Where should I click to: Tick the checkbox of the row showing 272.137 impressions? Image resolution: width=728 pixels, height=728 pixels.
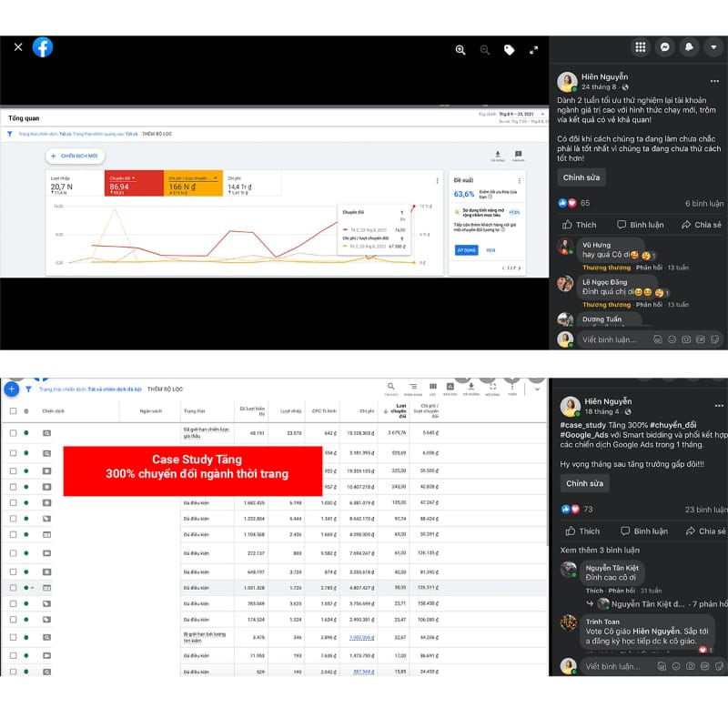point(13,553)
